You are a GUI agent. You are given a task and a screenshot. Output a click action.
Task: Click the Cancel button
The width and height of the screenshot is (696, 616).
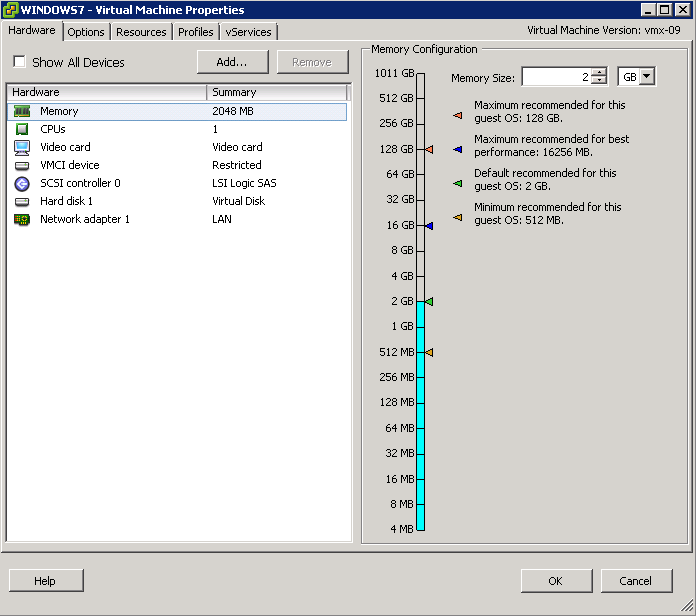pos(635,581)
